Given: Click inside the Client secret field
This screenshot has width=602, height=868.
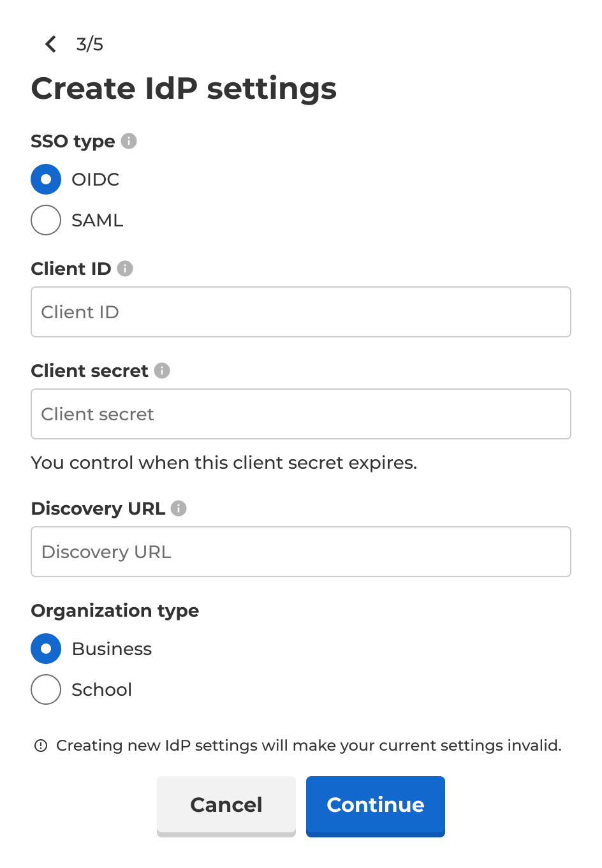Looking at the screenshot, I should pos(300,414).
